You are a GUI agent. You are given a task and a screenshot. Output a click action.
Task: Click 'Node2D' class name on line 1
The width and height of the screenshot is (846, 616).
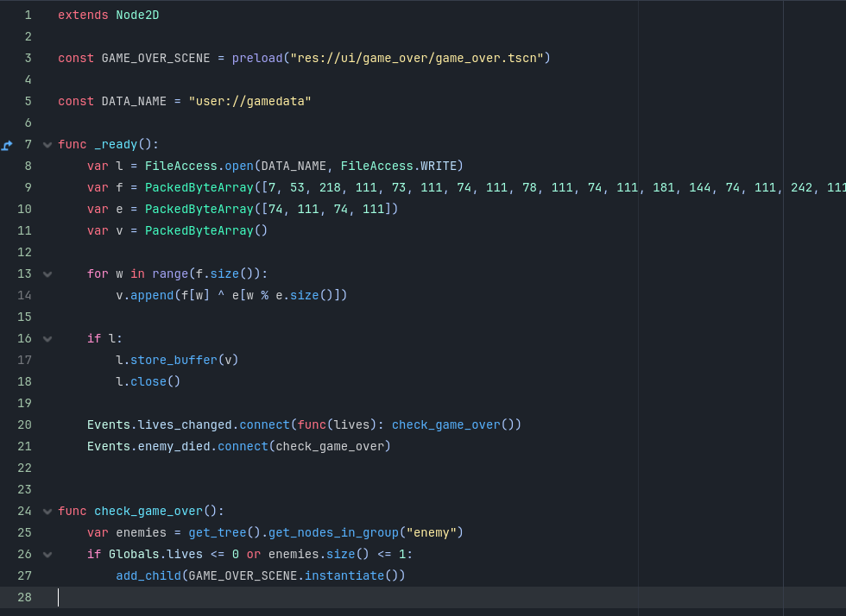tap(137, 16)
